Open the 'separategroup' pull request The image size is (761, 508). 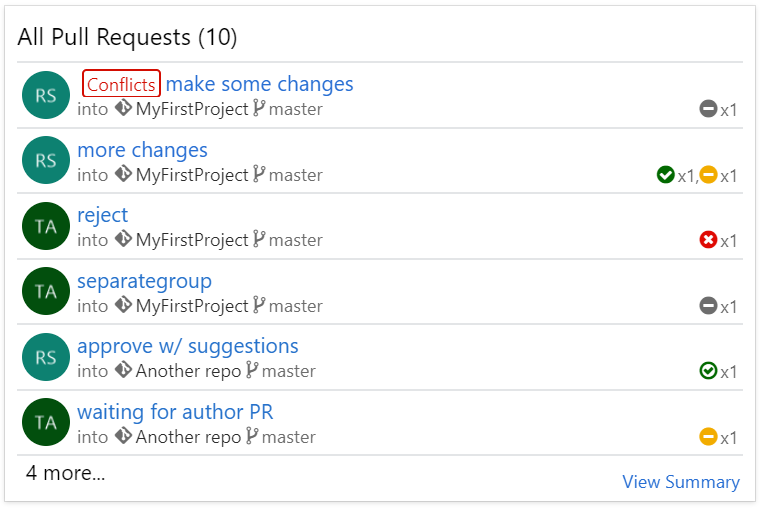(x=144, y=281)
